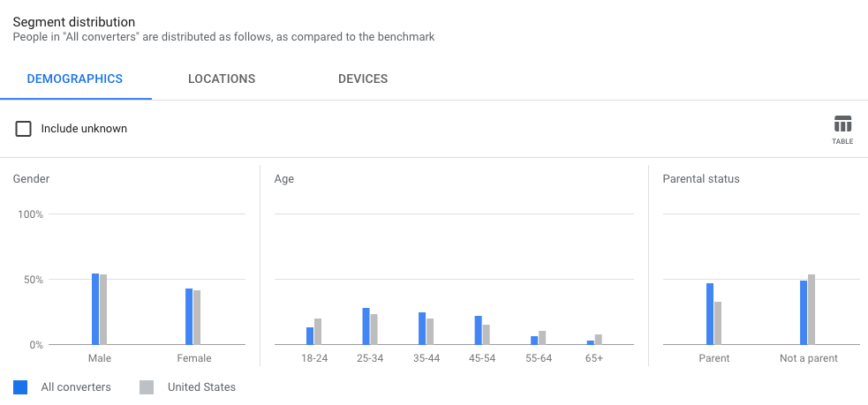This screenshot has height=405, width=868.
Task: Click the United States legend label
Action: [201, 386]
